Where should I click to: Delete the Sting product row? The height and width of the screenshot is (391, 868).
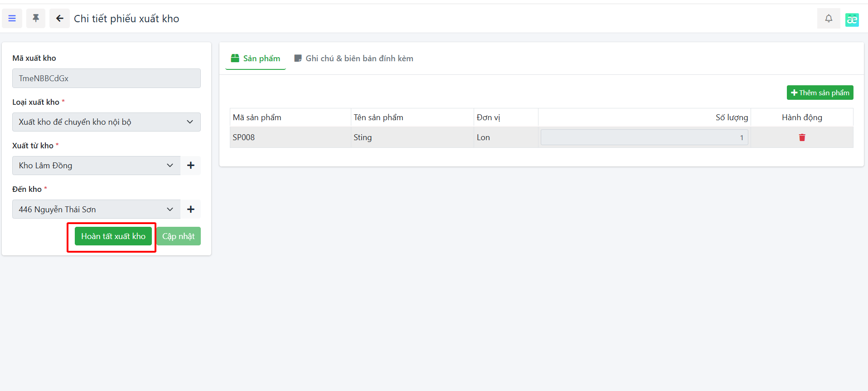pyautogui.click(x=802, y=137)
